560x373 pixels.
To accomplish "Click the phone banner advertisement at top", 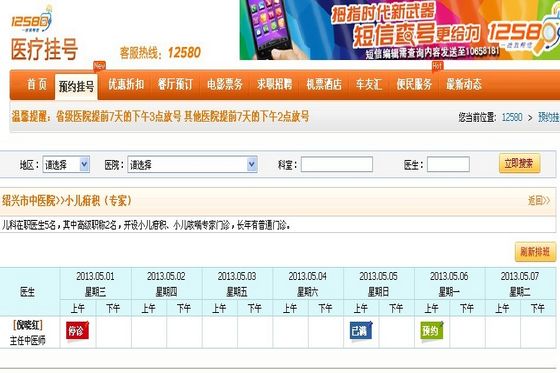I will (x=400, y=30).
